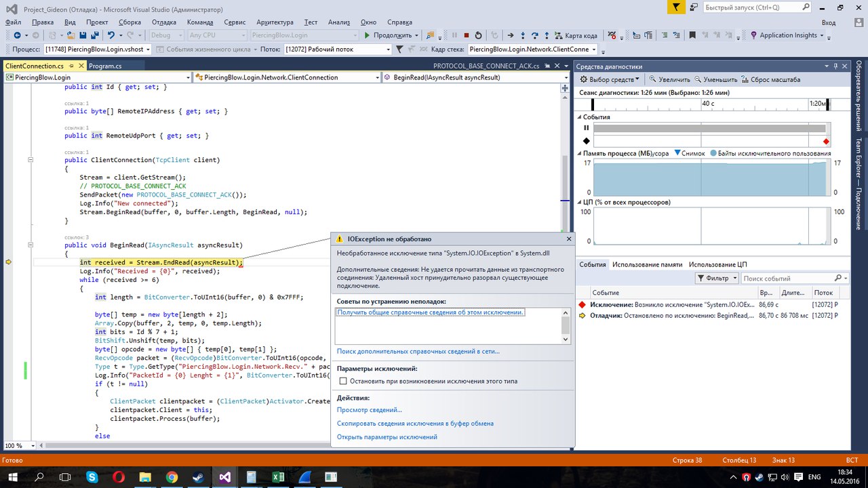The height and width of the screenshot is (488, 868).
Task: Open the Сборка menu
Action: 130,22
